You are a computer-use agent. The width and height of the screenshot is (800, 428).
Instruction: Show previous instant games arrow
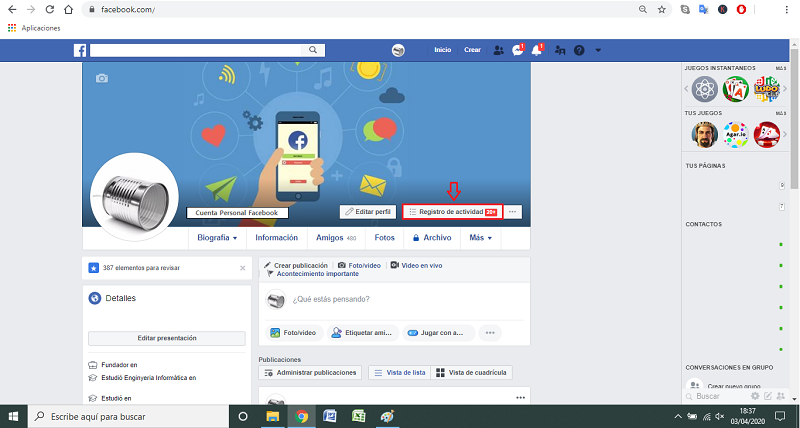coord(687,89)
